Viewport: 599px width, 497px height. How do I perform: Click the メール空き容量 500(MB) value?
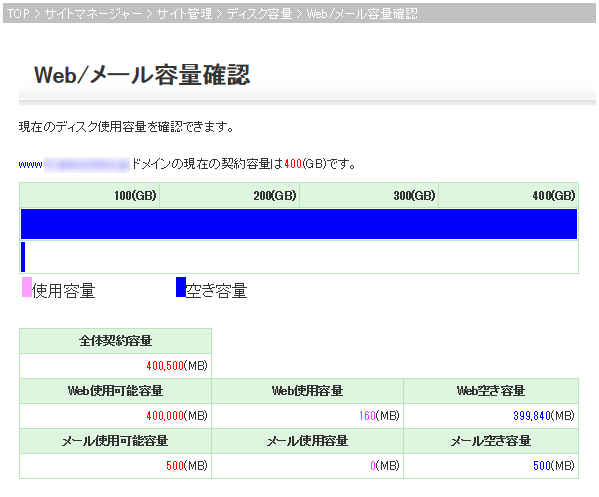pyautogui.click(x=554, y=465)
